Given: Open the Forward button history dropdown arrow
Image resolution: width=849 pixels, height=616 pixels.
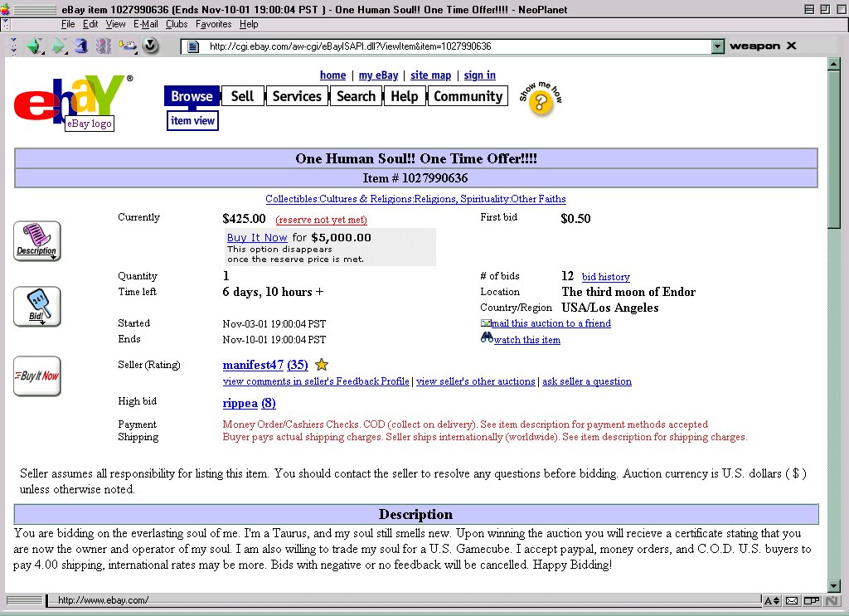Looking at the screenshot, I should [66, 52].
